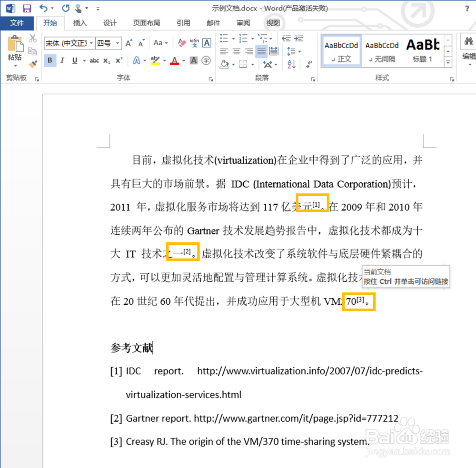
Task: Click the Sort A-Z icon
Action: click(291, 64)
